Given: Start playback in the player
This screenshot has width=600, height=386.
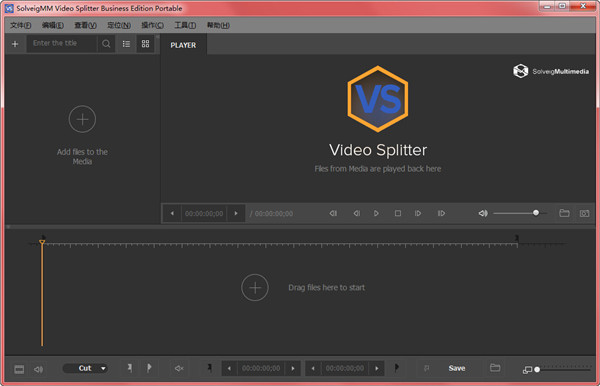Looking at the screenshot, I should coord(376,213).
